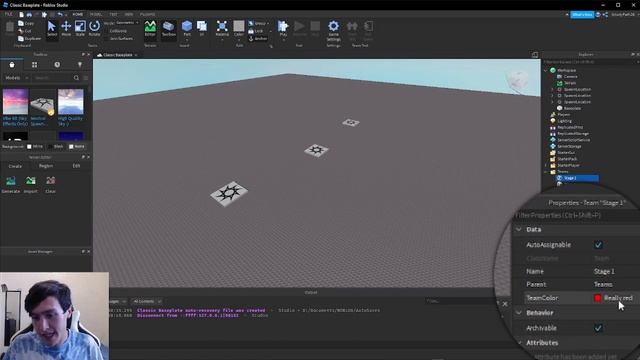Image resolution: width=640 pixels, height=360 pixels.
Task: Switch to the PLUGINS ribbon tab
Action: [x=147, y=14]
